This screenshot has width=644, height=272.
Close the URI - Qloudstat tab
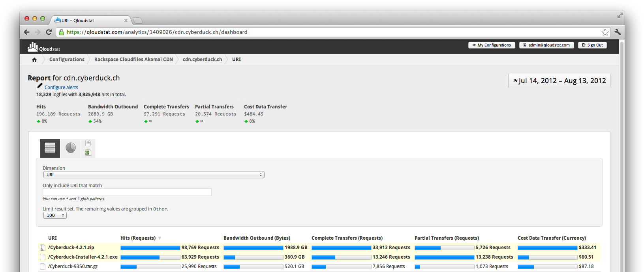coord(126,20)
